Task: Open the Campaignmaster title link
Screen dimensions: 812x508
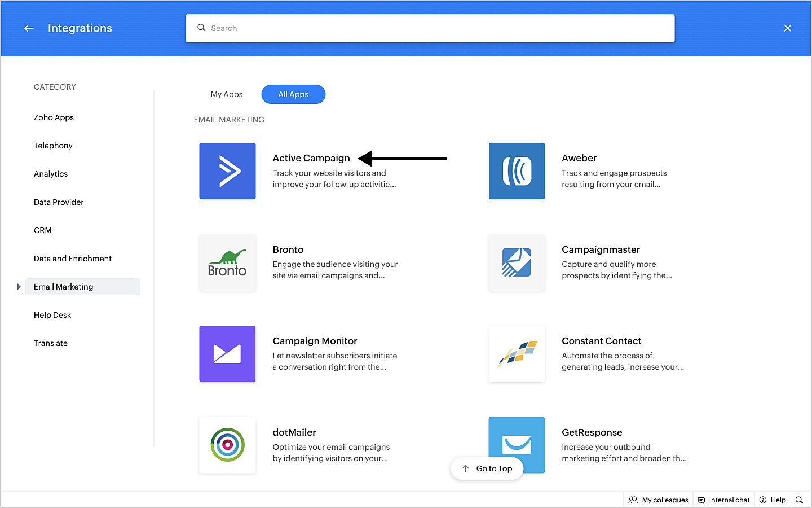Action: pyautogui.click(x=601, y=249)
